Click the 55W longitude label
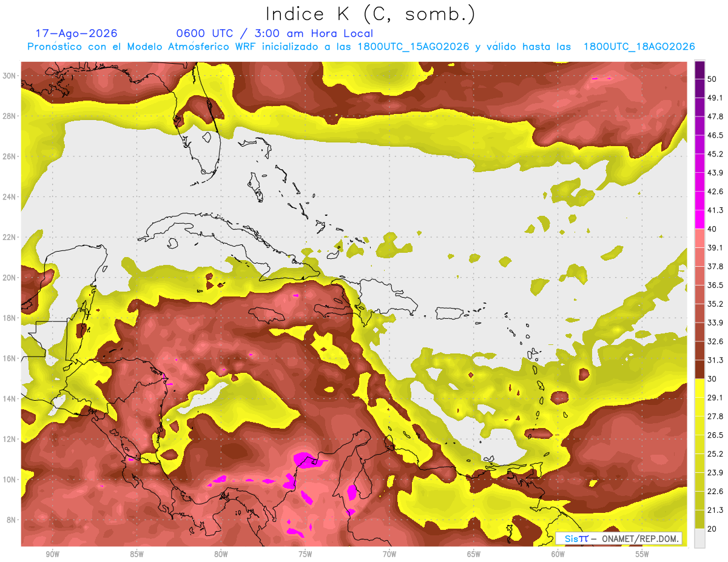 (x=642, y=554)
